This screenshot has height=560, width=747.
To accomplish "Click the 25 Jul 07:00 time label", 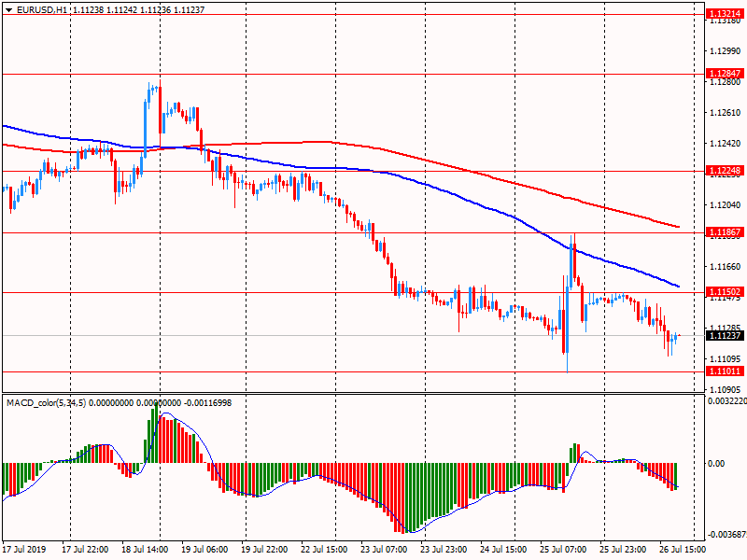I will [563, 549].
